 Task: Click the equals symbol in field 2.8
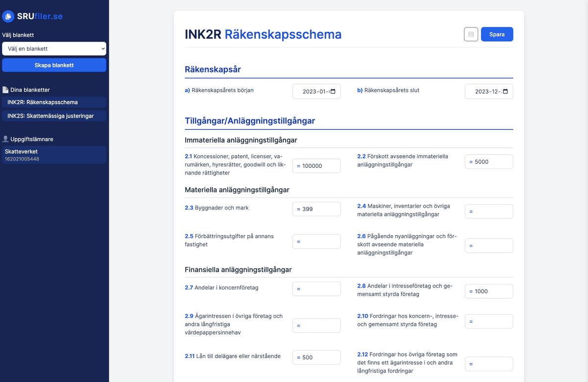pos(471,291)
